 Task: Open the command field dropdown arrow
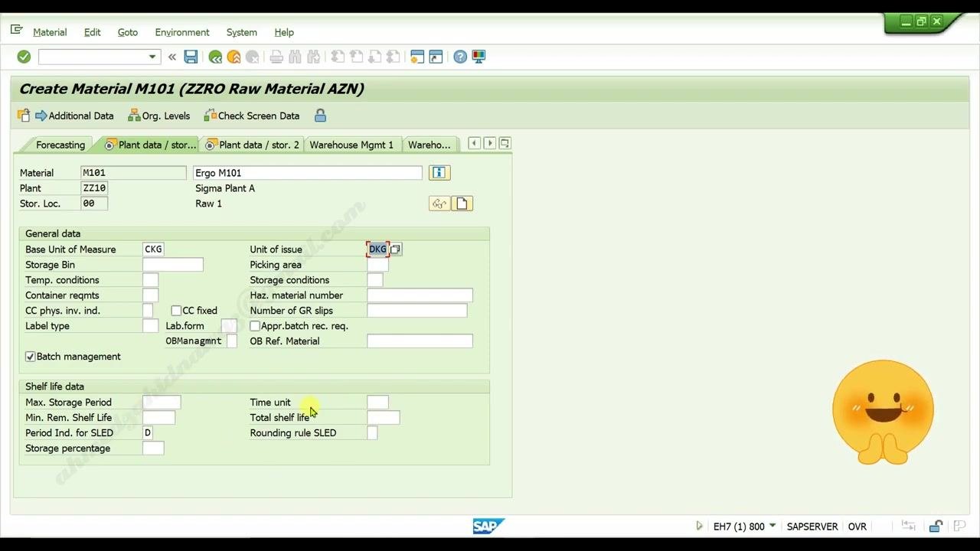coord(152,57)
